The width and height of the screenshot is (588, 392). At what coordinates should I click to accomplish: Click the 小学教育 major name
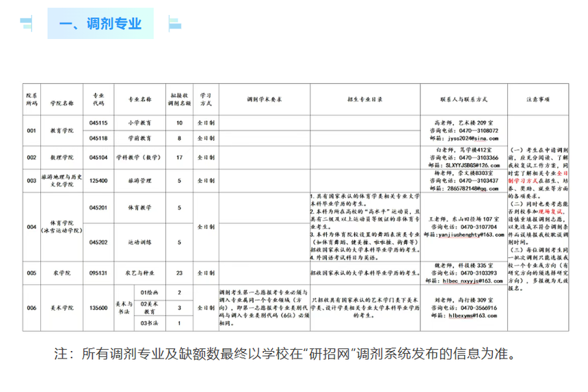[x=139, y=123]
